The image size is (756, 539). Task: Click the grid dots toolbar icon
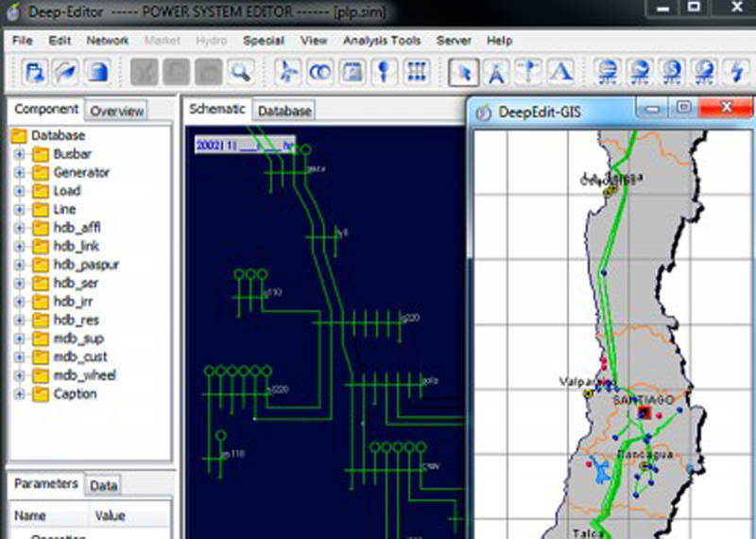[x=417, y=72]
